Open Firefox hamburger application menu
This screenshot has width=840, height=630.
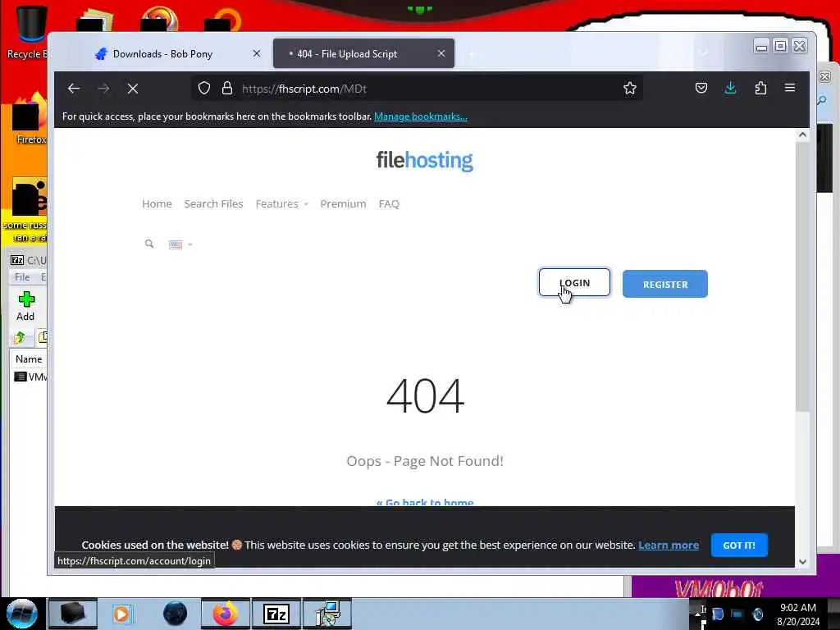pyautogui.click(x=790, y=88)
